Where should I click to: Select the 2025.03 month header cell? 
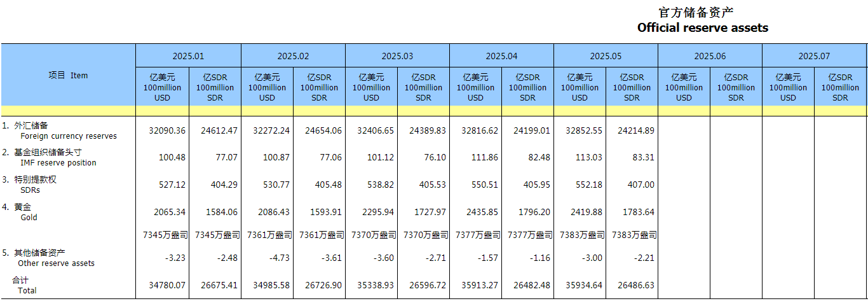(x=397, y=56)
